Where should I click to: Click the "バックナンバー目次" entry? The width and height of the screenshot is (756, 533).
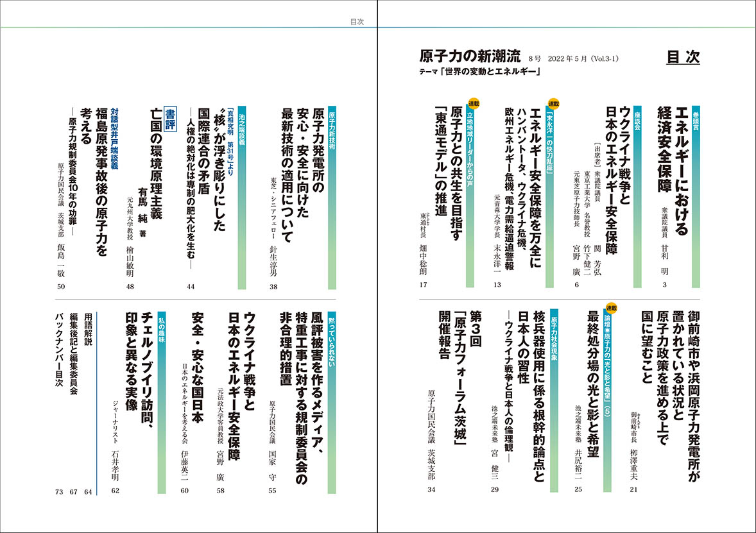point(59,350)
